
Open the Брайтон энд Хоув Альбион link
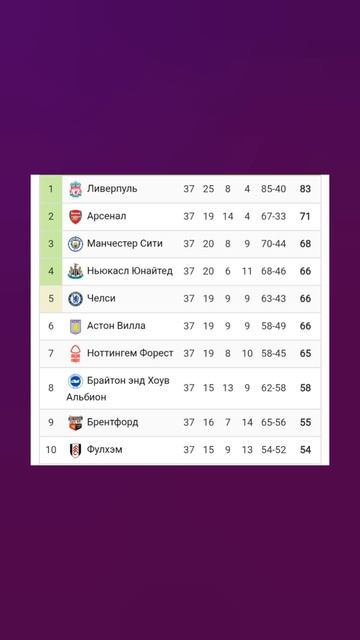tap(118, 389)
